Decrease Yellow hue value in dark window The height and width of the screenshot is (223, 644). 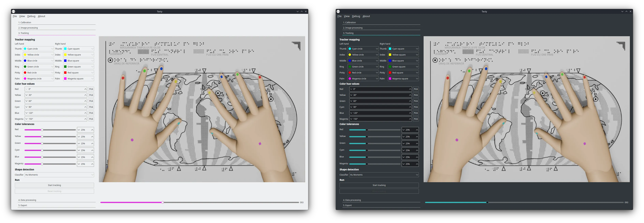click(x=351, y=95)
